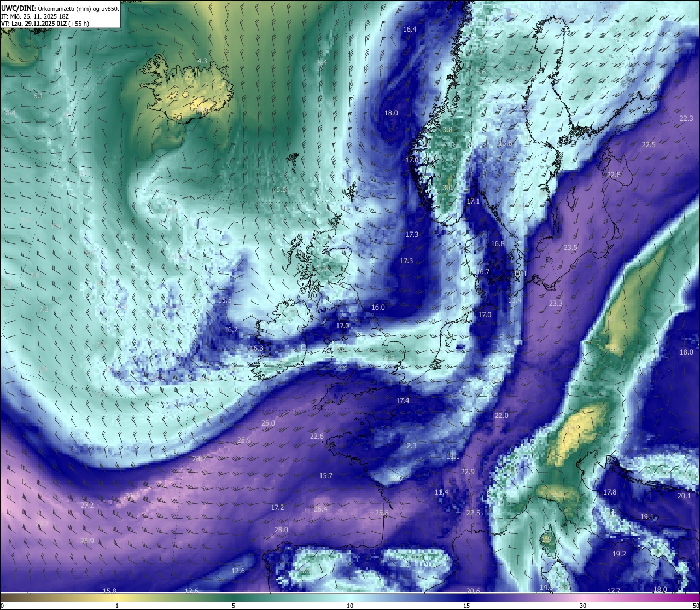Click the value '5.5' southeast of Iceland
The width and height of the screenshot is (700, 610).
281,190
